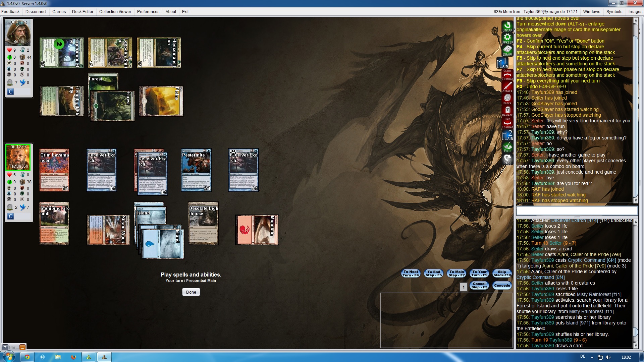Click Tayfun369's blue mana pool icon
The height and width of the screenshot is (362, 644).
9,194
